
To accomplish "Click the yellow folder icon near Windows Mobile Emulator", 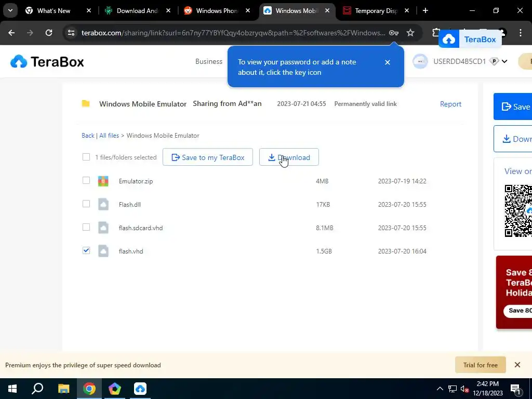I will pos(86,104).
